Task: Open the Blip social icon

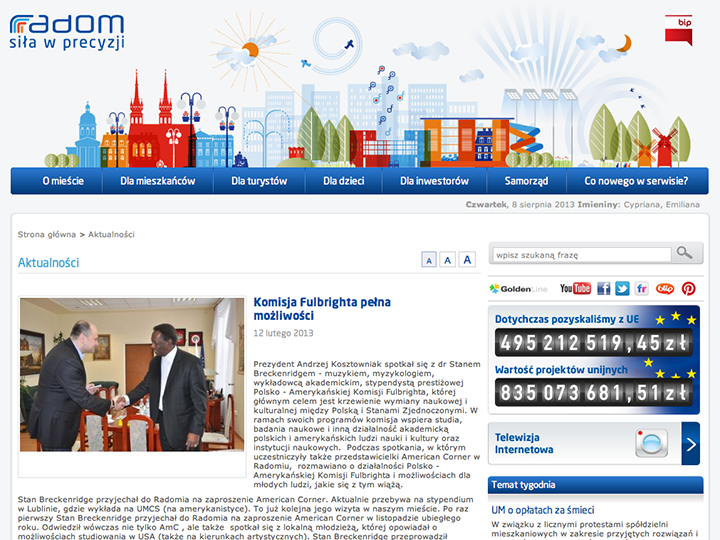Action: [664, 288]
